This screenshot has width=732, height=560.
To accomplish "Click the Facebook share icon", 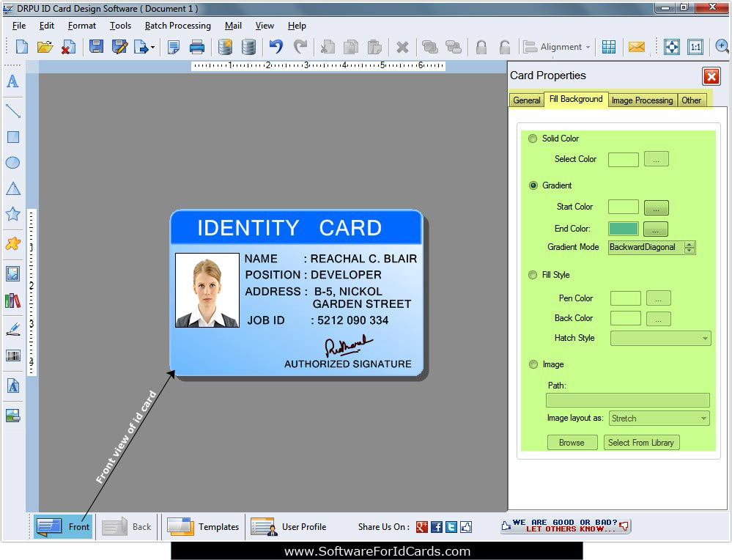I will coord(437,527).
